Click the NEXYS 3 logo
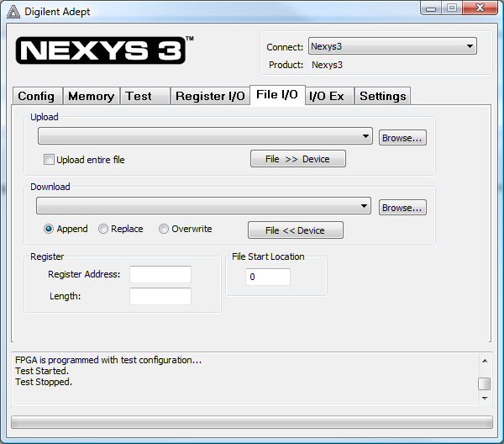The height and width of the screenshot is (444, 504). [x=104, y=50]
